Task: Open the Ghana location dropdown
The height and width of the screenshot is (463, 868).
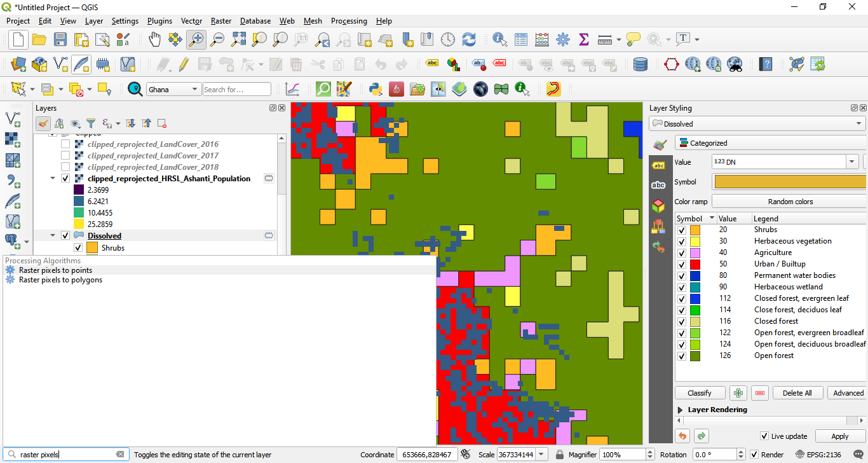Action: [x=173, y=90]
